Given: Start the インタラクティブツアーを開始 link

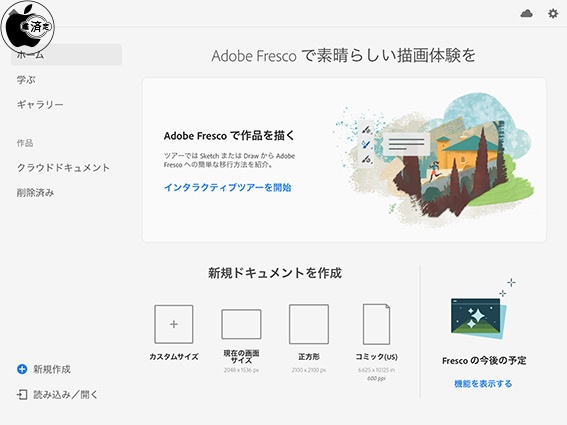Looking at the screenshot, I should click(227, 187).
